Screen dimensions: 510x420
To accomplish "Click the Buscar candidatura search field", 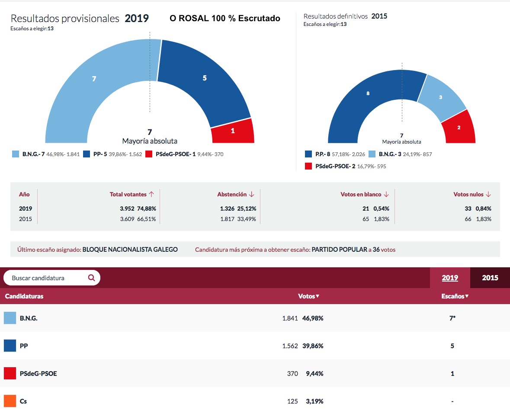I will point(52,278).
